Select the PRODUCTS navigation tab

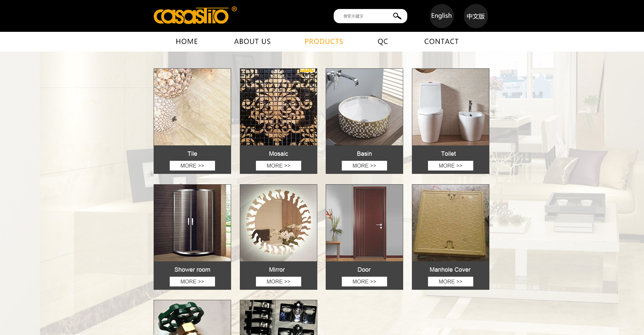(x=324, y=42)
